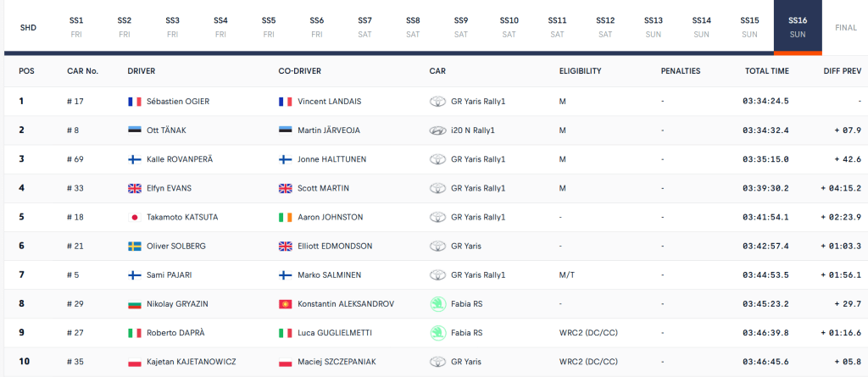This screenshot has width=868, height=377.
Task: Click the Swedish flag beside Oliver SOLBERG
Action: (134, 246)
